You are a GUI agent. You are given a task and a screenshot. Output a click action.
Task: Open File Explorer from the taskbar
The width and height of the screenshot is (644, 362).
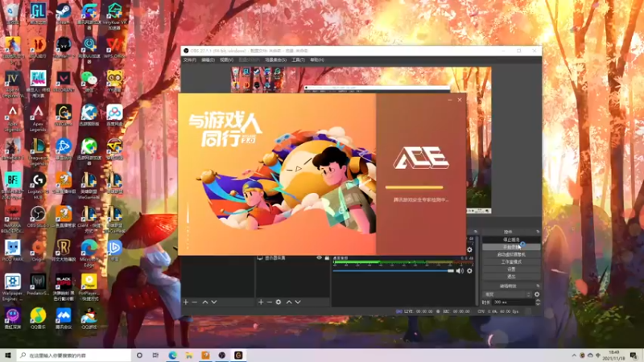[x=189, y=356]
